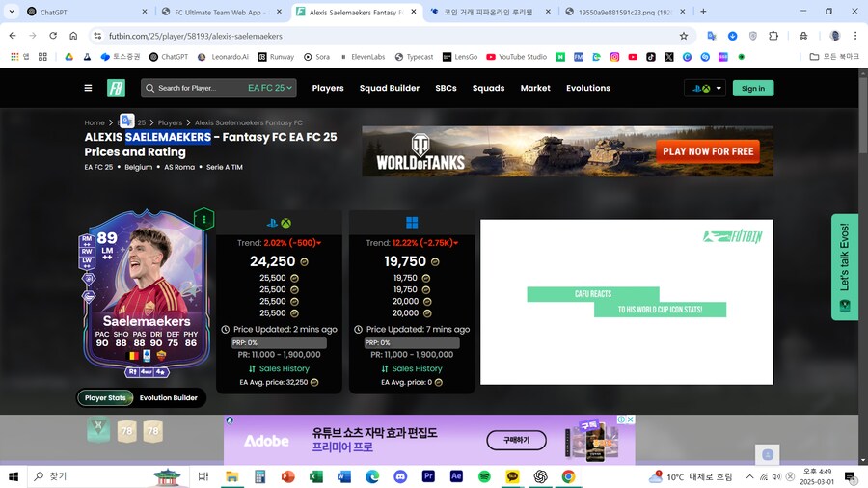Click the Belgium nation link
Screen dimensions: 868x488
138,167
